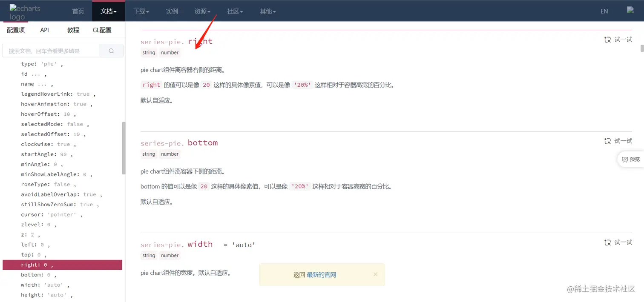Select top: 0 entry
The width and height of the screenshot is (644, 302).
tap(34, 255)
